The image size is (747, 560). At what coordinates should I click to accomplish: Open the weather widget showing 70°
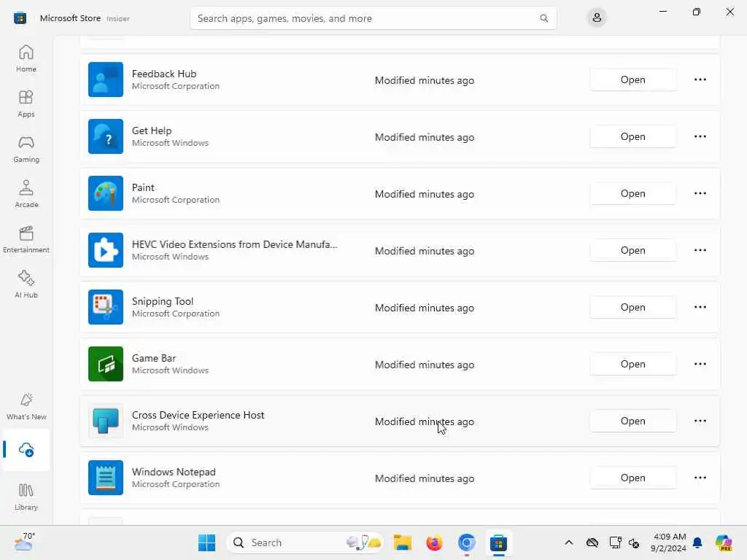click(x=25, y=542)
